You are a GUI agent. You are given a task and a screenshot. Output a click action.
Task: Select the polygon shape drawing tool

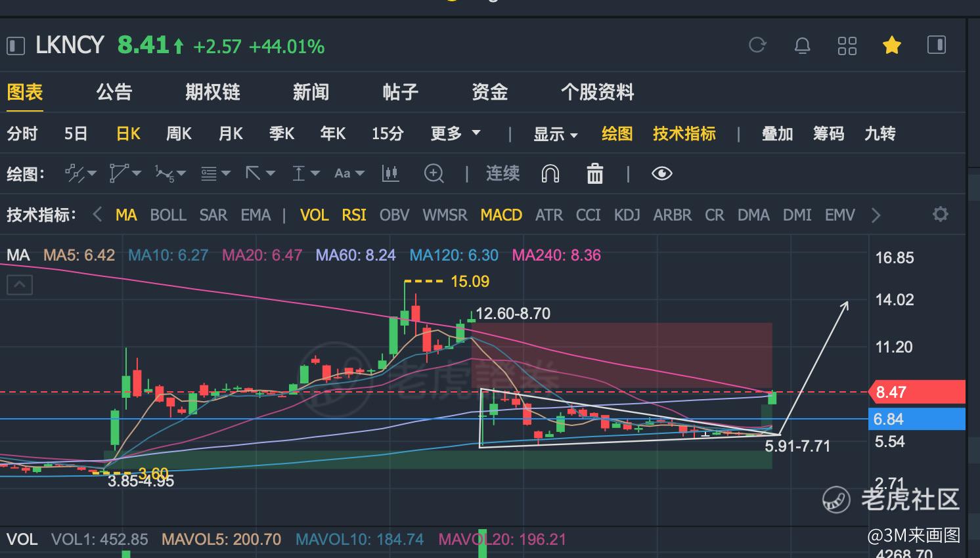(x=119, y=173)
